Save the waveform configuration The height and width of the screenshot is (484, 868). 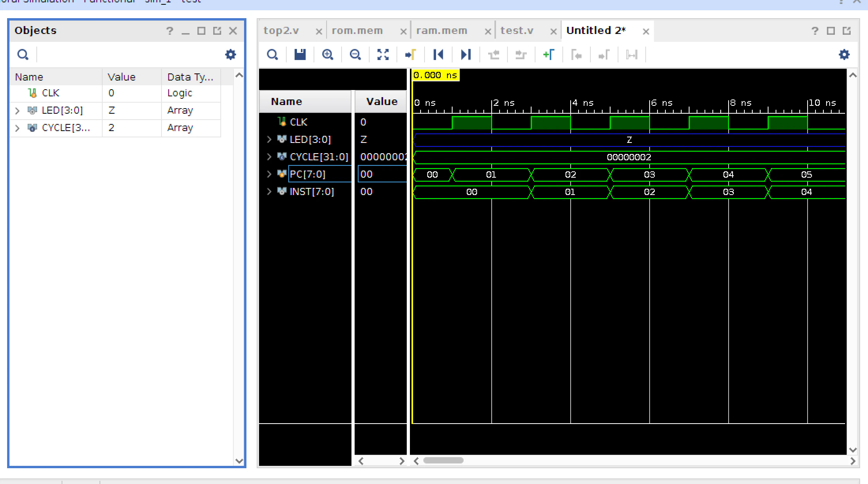300,54
